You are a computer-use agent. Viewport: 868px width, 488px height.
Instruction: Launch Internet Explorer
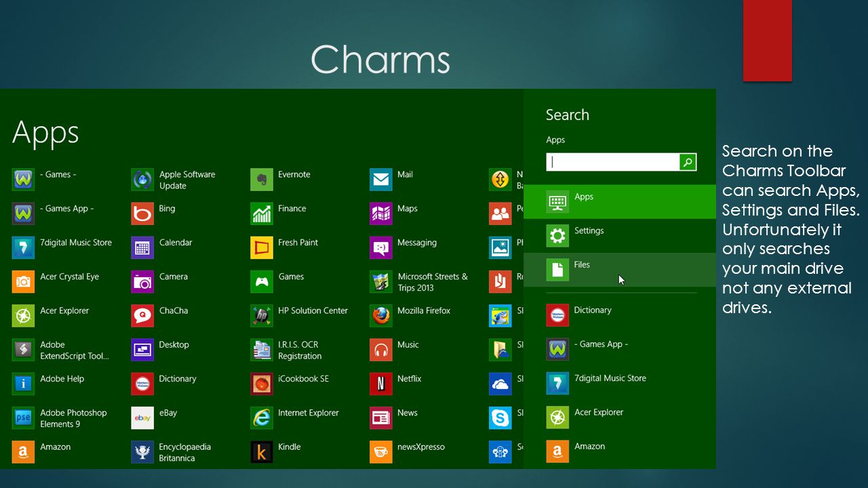295,418
